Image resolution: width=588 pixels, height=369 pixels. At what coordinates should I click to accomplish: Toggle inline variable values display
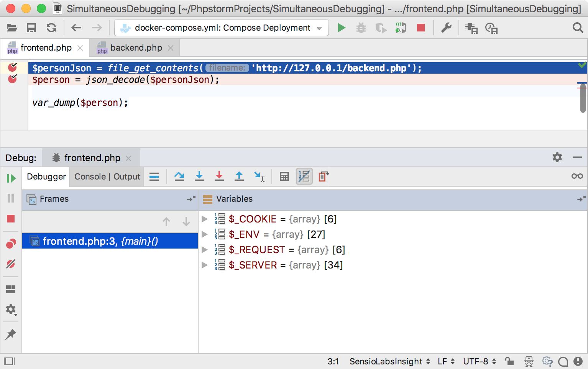[304, 176]
